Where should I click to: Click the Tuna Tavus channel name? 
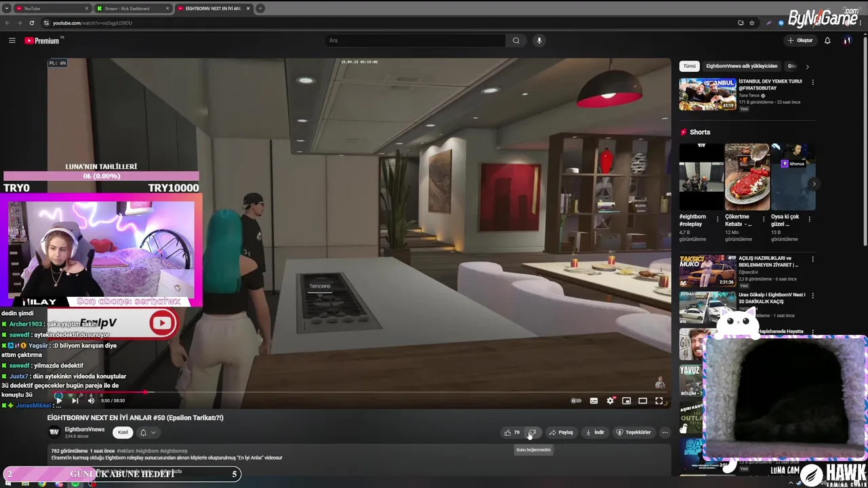pyautogui.click(x=749, y=96)
